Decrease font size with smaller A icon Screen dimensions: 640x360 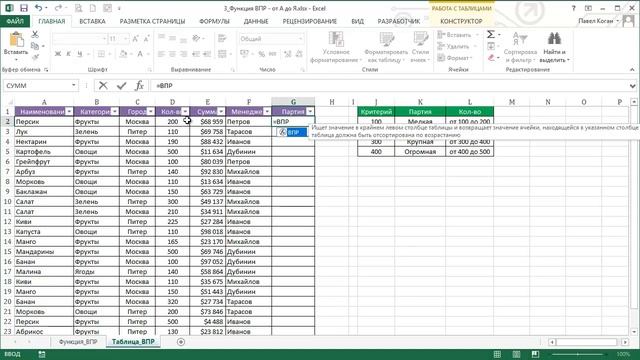pyautogui.click(x=147, y=39)
